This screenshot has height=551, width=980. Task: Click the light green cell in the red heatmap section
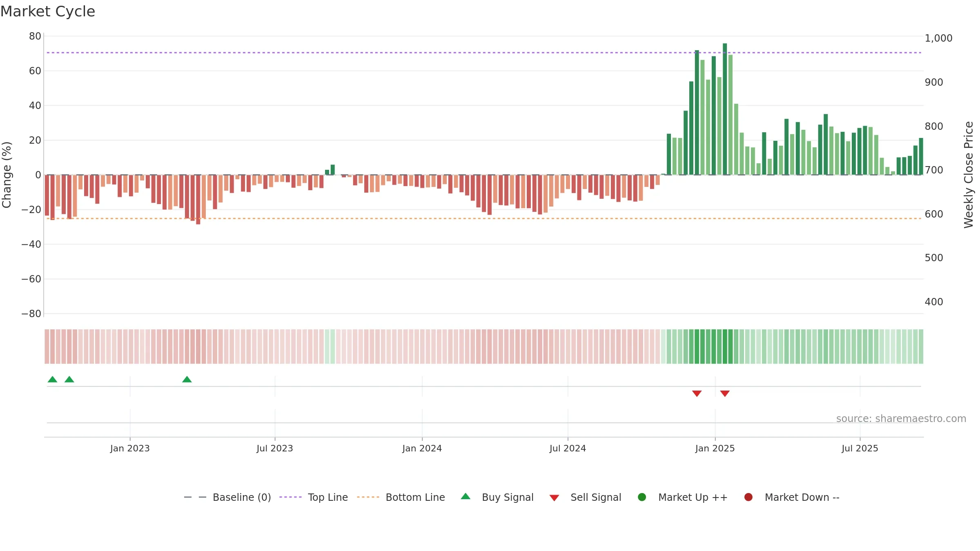pos(330,347)
